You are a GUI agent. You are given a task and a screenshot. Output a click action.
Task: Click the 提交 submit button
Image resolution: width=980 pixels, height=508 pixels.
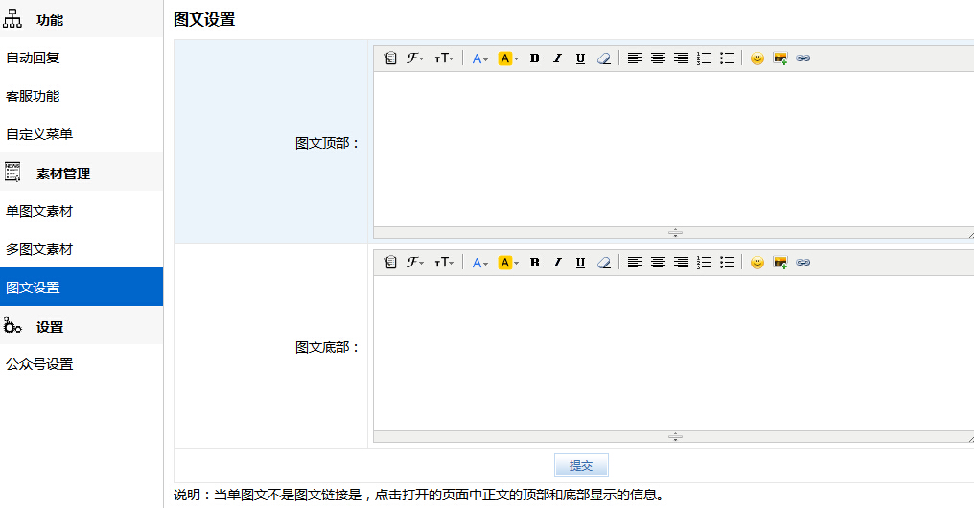coord(581,466)
